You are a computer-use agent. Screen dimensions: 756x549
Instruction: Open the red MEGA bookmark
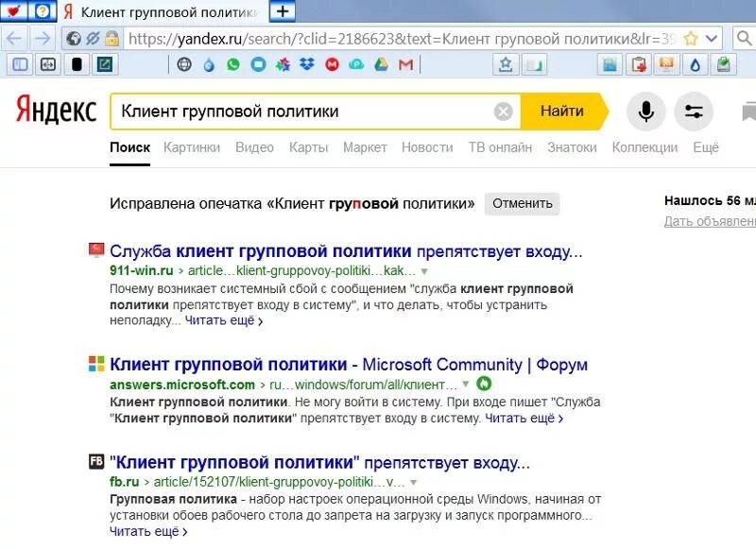pos(333,64)
